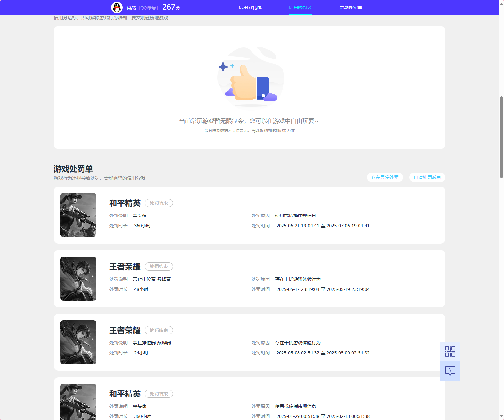Click the thumbs-up illustration image
Viewport: 504px width, 420px height.
(250, 78)
